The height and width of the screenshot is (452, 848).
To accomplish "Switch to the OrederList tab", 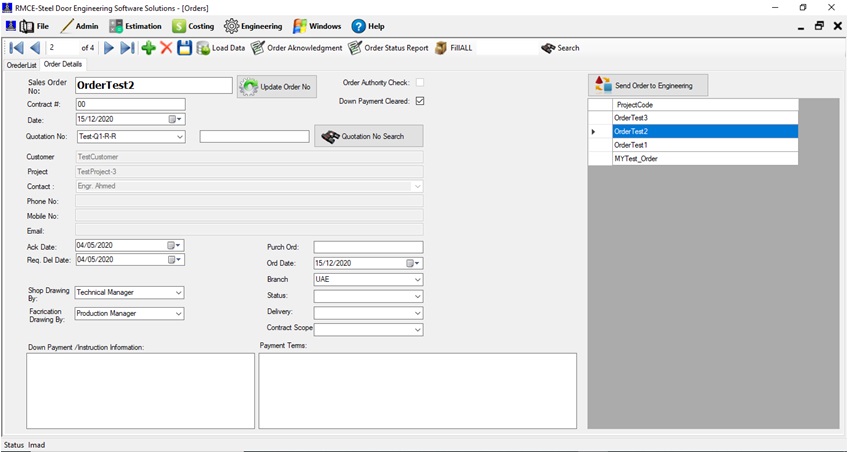I will click(22, 65).
